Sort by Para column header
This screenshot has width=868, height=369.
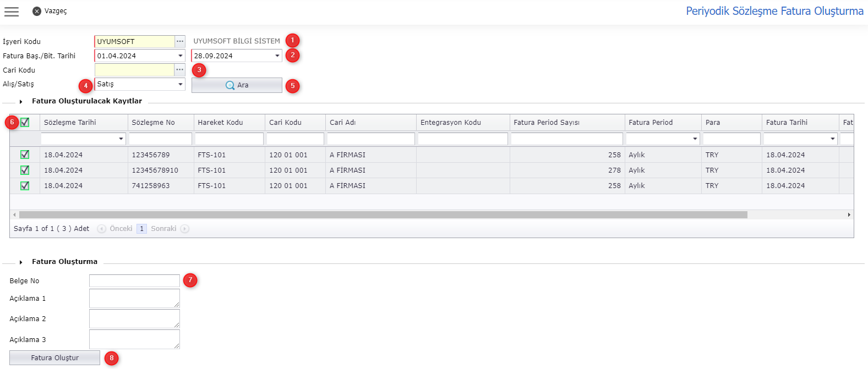732,122
